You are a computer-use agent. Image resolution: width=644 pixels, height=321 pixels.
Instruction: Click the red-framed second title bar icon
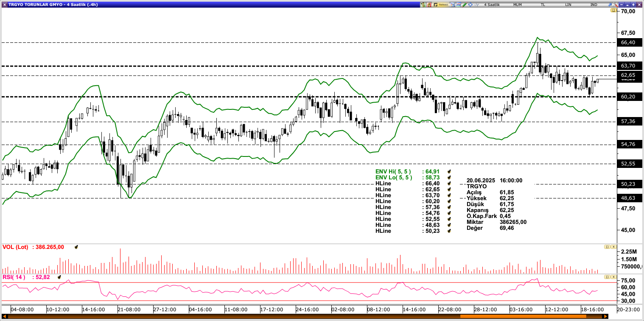[x=429, y=4]
